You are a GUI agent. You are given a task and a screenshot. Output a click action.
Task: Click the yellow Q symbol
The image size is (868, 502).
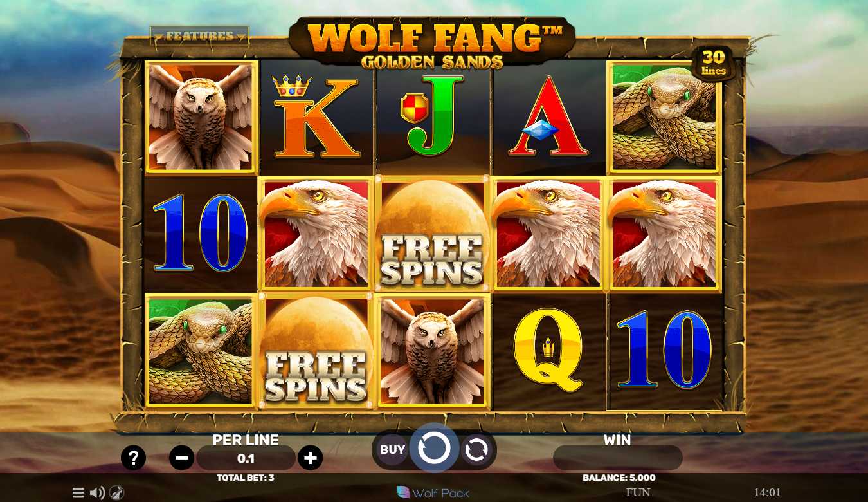(548, 351)
